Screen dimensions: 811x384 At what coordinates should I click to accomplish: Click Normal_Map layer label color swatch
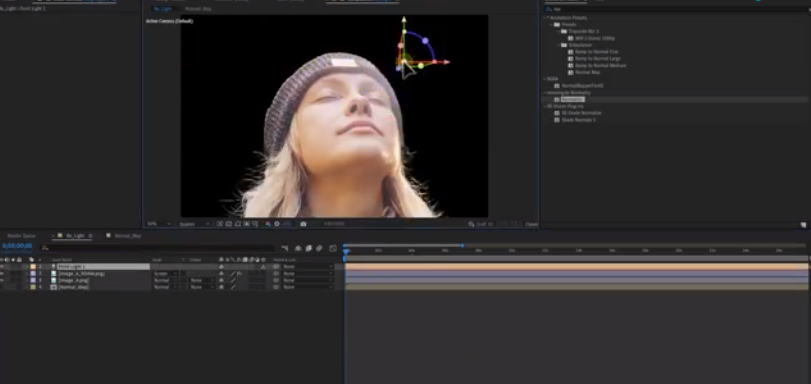tap(33, 287)
